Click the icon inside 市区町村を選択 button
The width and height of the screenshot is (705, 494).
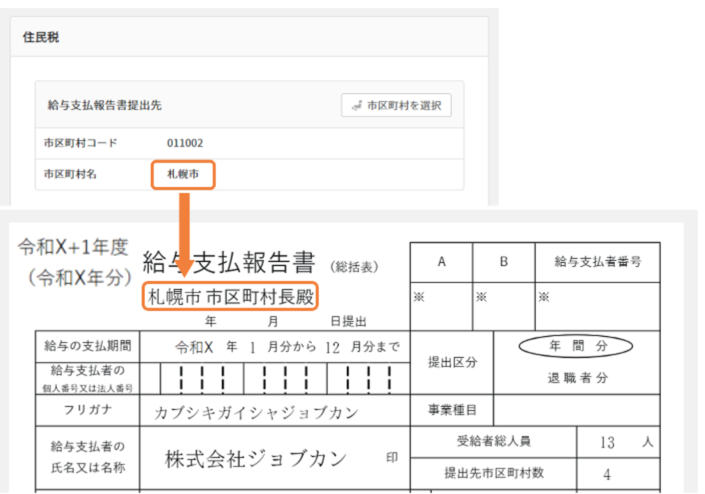coord(356,105)
